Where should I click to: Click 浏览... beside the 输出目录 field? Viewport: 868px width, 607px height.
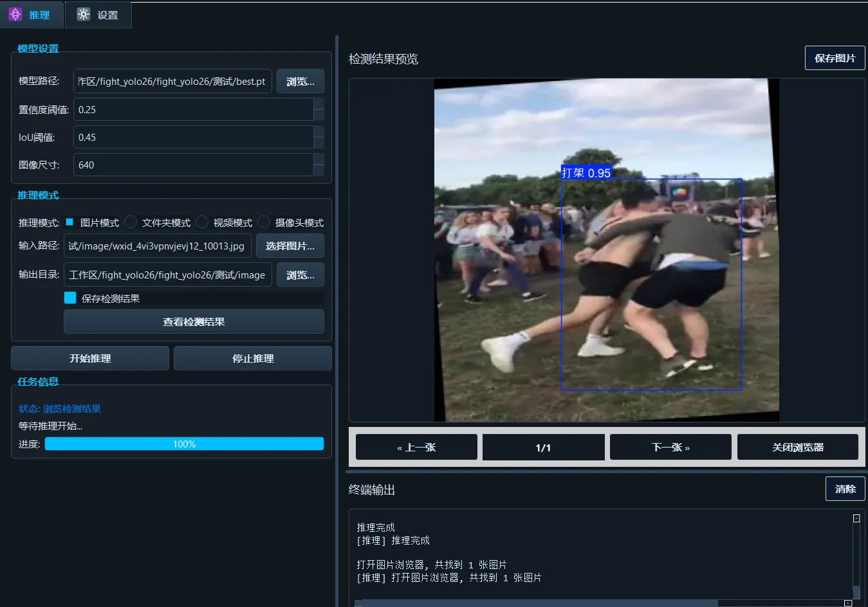(300, 275)
